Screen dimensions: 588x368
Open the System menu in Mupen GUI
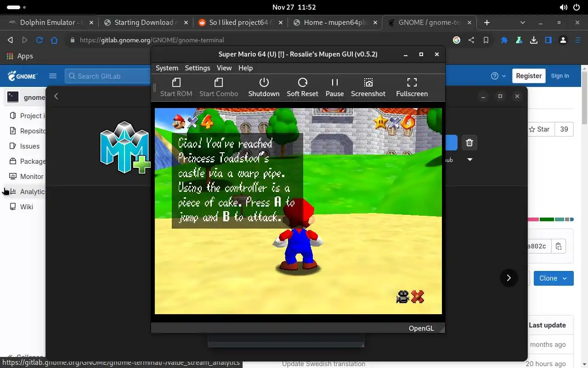(167, 68)
